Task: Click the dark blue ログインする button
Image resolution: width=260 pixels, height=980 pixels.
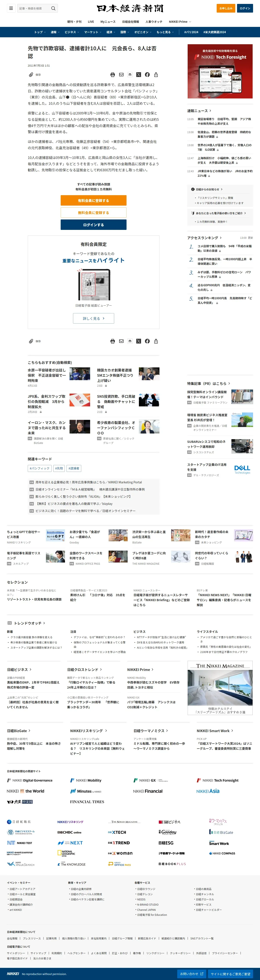Action: pyautogui.click(x=94, y=225)
